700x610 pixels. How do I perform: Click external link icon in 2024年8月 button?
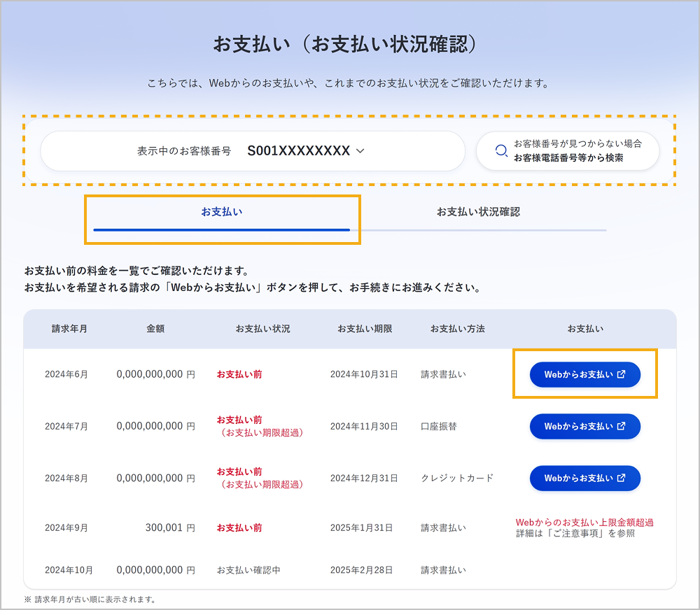click(x=621, y=478)
